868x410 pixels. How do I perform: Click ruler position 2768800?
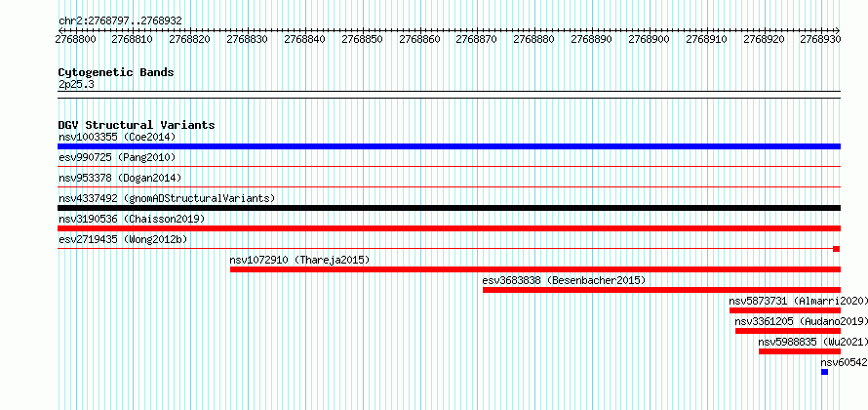(75, 39)
